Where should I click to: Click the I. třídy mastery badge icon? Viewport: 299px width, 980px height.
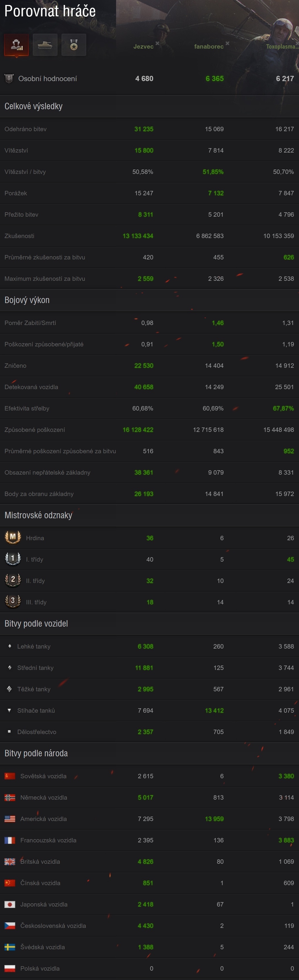13,558
